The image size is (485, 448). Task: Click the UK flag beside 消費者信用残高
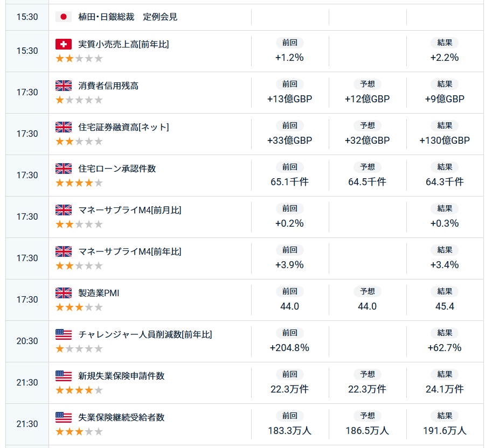pos(64,86)
